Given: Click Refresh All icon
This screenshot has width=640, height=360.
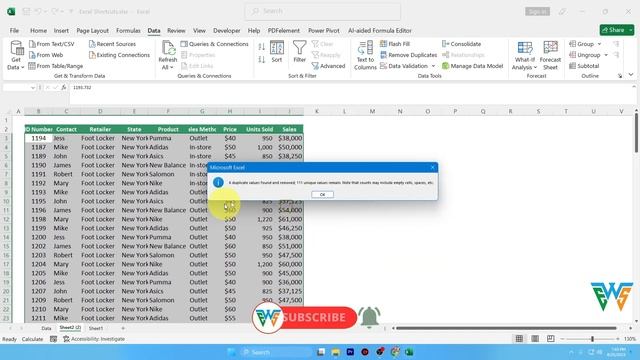Looking at the screenshot, I should click(x=168, y=48).
